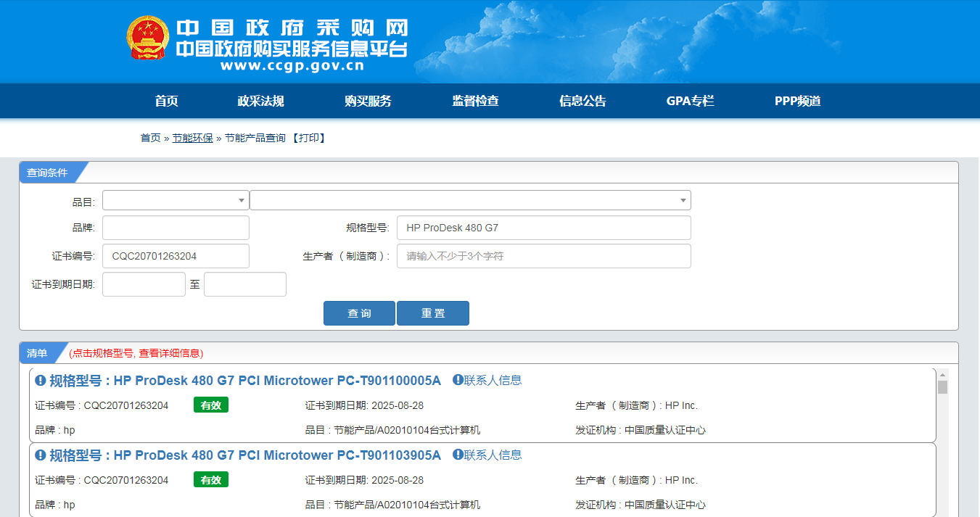
Task: Open 首页 in the navigation bar
Action: (166, 101)
